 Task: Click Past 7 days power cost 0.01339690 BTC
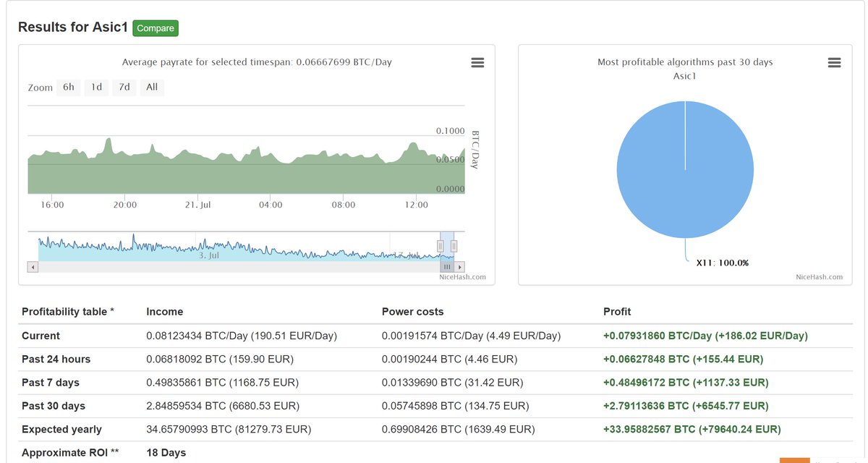pos(452,383)
